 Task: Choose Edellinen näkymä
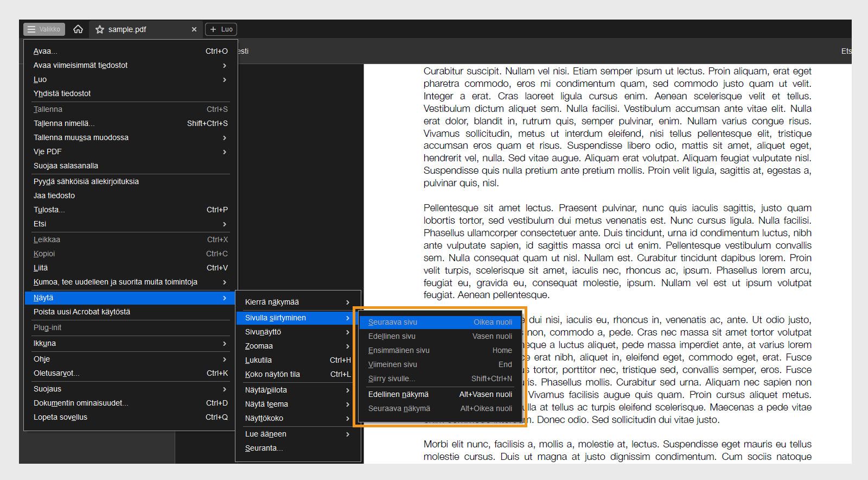(440, 394)
